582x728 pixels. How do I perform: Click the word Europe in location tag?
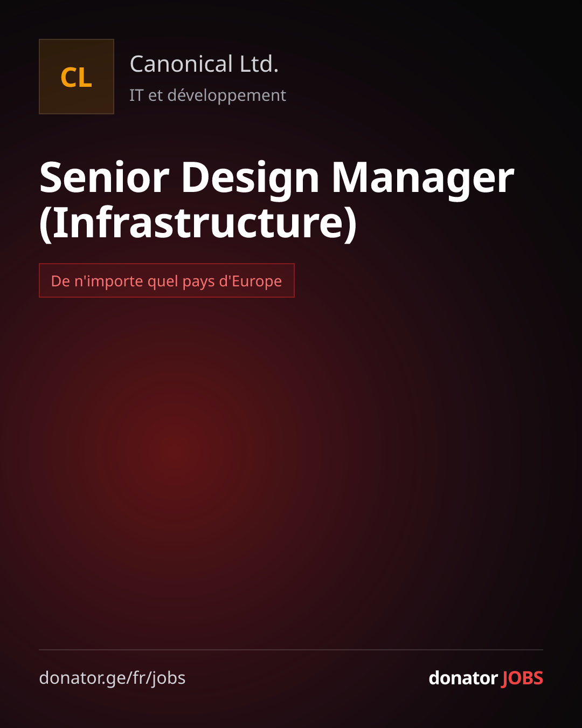[257, 281]
